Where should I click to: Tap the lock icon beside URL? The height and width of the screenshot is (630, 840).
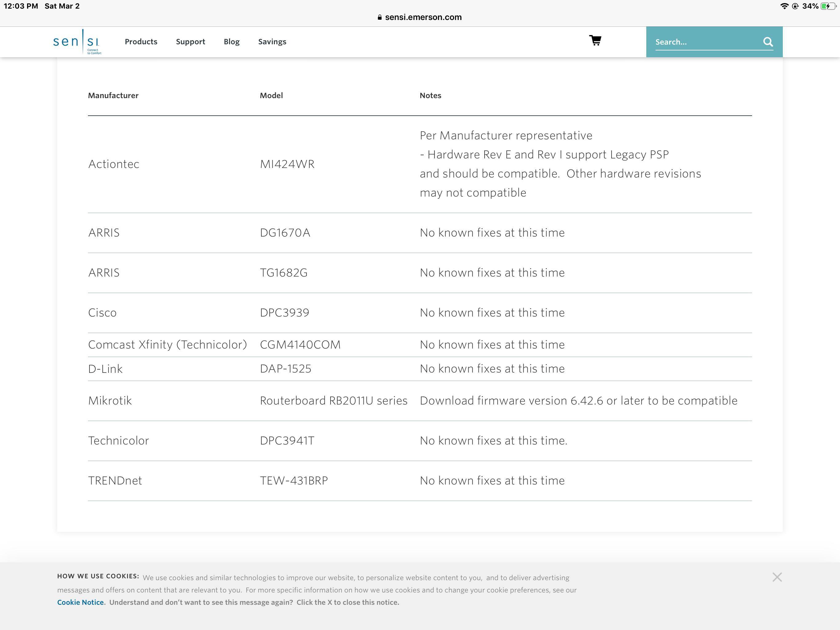379,17
